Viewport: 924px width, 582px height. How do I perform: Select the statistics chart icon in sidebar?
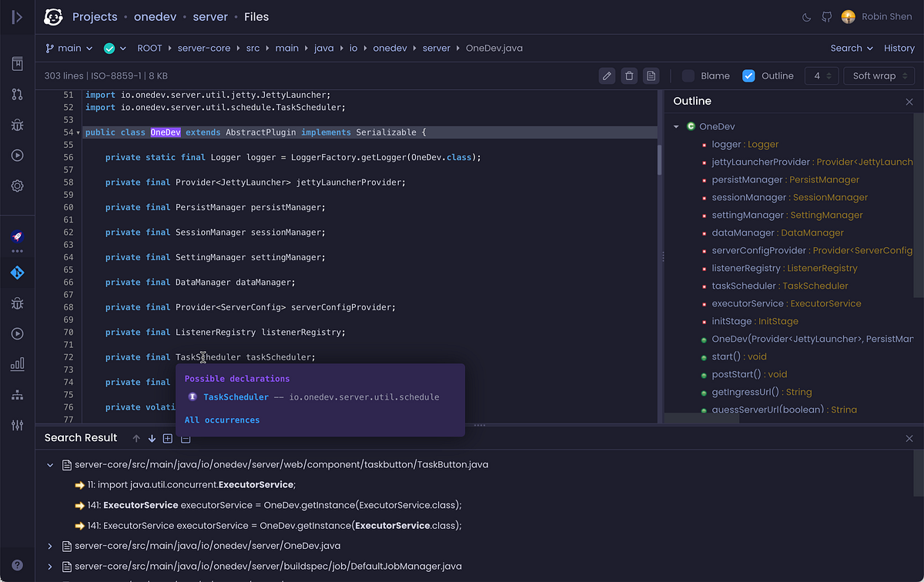click(x=17, y=363)
